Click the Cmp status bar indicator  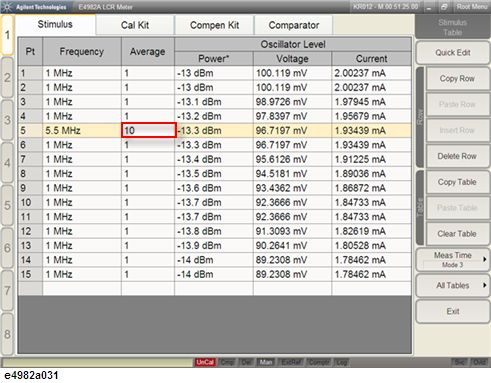tap(227, 362)
